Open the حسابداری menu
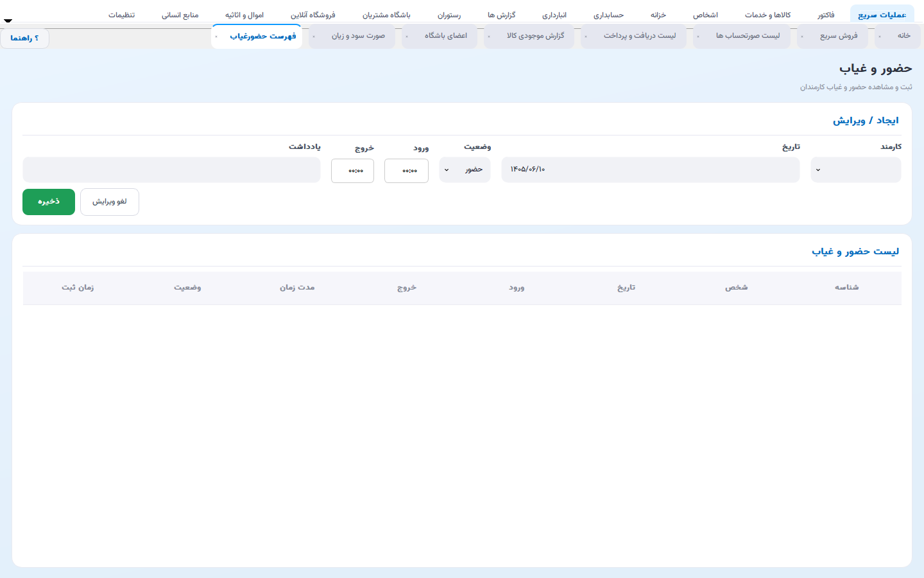 (608, 15)
